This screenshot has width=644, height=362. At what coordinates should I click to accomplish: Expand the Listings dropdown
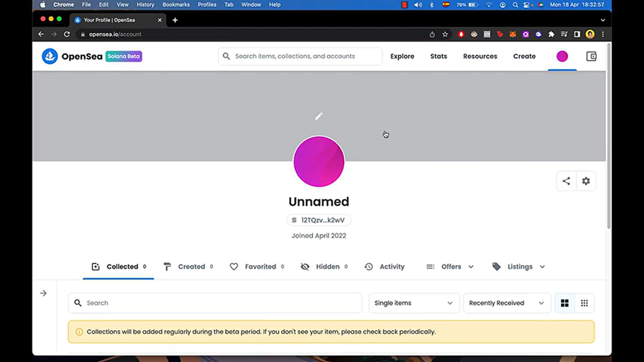coord(519,267)
